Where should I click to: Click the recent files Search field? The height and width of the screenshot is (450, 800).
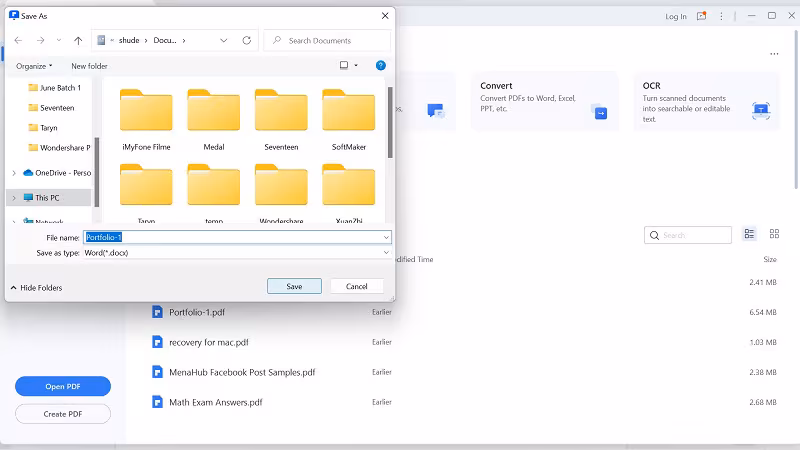pyautogui.click(x=688, y=235)
